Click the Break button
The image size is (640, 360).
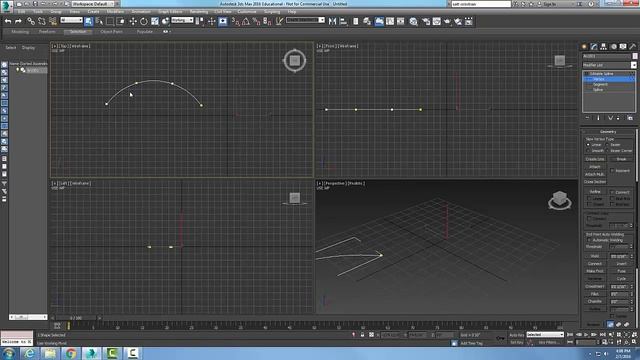621,159
